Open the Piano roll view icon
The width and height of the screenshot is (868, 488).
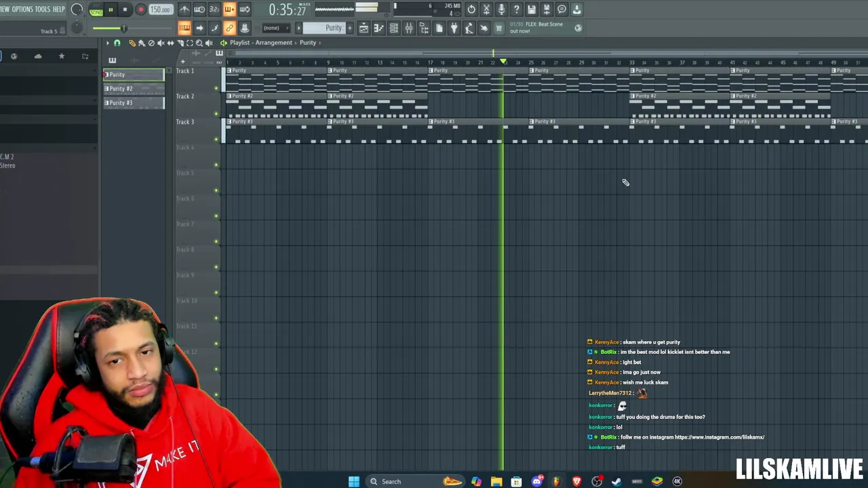tap(378, 28)
